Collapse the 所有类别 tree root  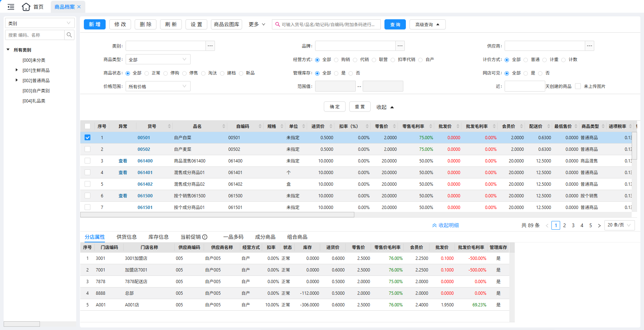click(x=8, y=49)
